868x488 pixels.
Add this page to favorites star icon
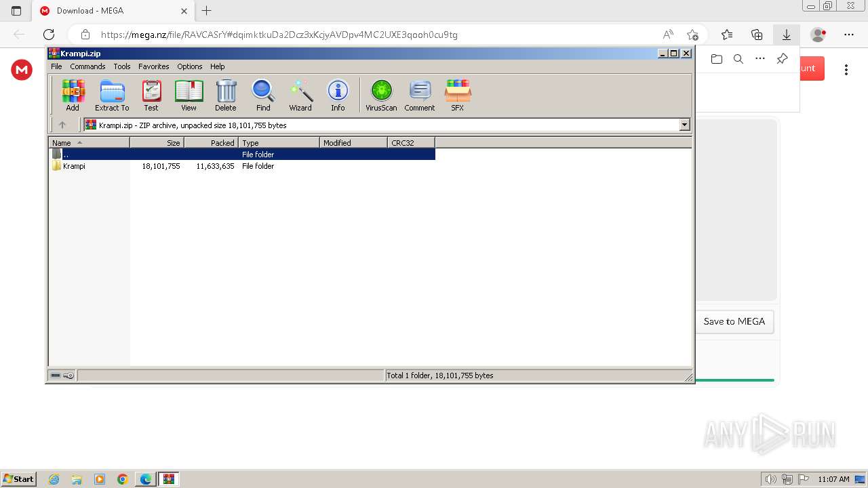(x=692, y=35)
